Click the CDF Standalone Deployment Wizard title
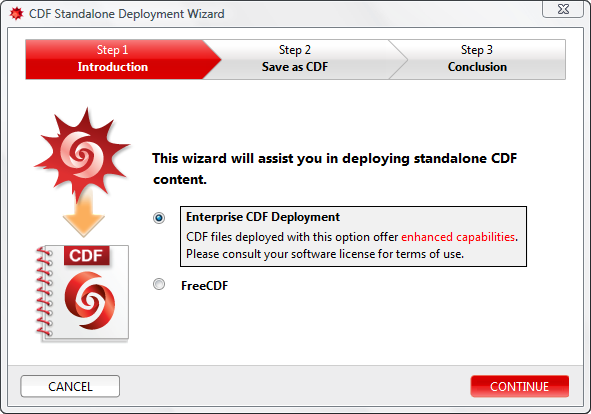 [127, 14]
